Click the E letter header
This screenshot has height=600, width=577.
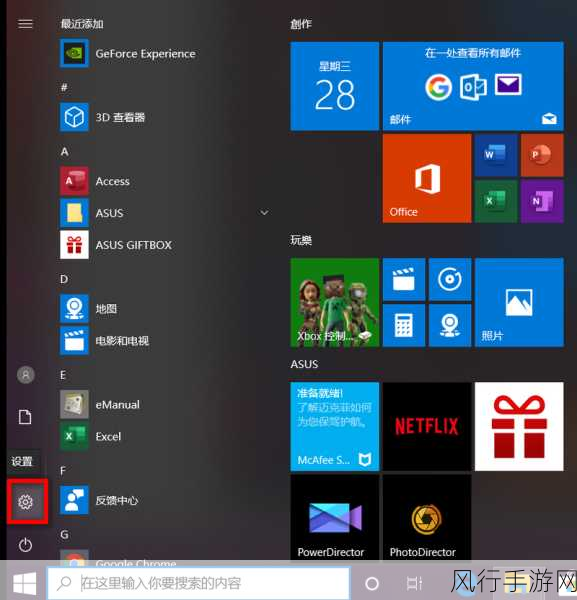63,375
